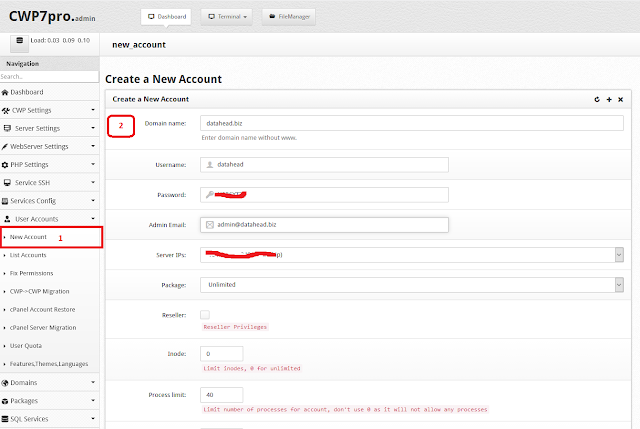640x429 pixels.
Task: Click the Service SSH monitor icon
Action: [x=7, y=182]
